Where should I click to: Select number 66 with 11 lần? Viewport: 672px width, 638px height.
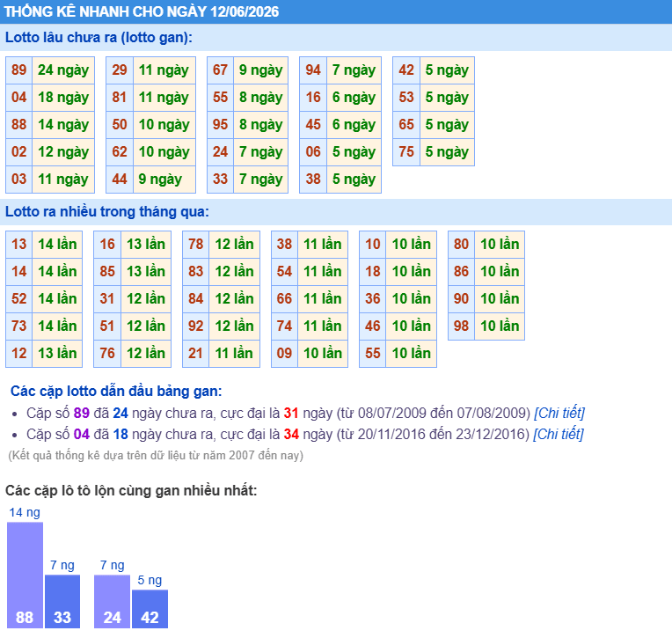coord(285,299)
